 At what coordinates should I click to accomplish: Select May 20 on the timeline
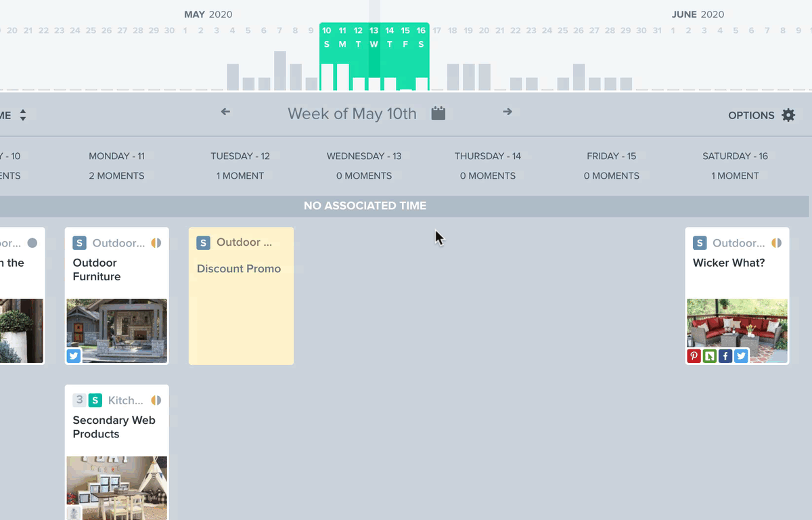click(484, 30)
